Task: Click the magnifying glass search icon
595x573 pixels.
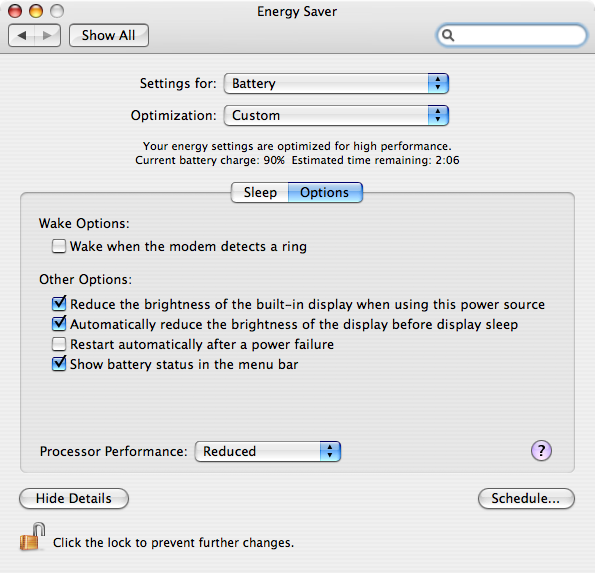Action: tap(448, 35)
